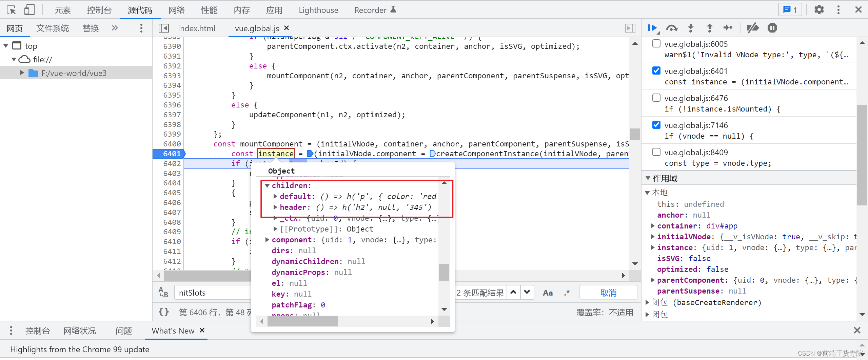Expand parentComponent in scope pane

[653, 280]
